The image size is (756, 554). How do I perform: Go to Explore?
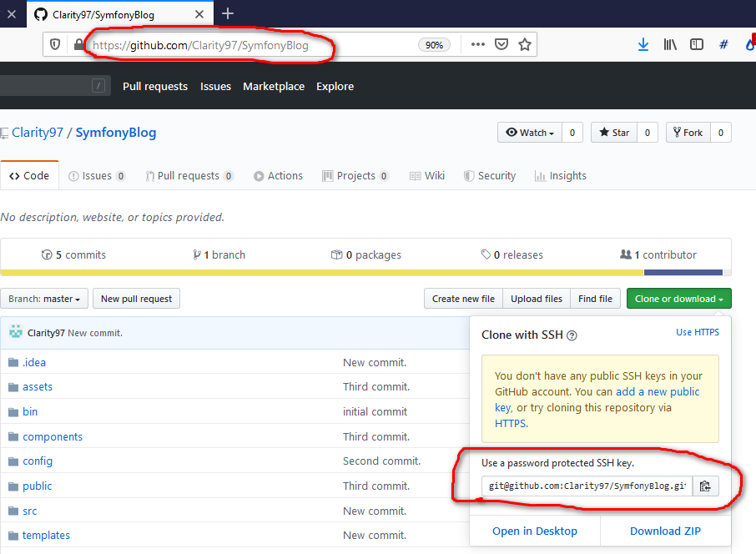pyautogui.click(x=335, y=86)
